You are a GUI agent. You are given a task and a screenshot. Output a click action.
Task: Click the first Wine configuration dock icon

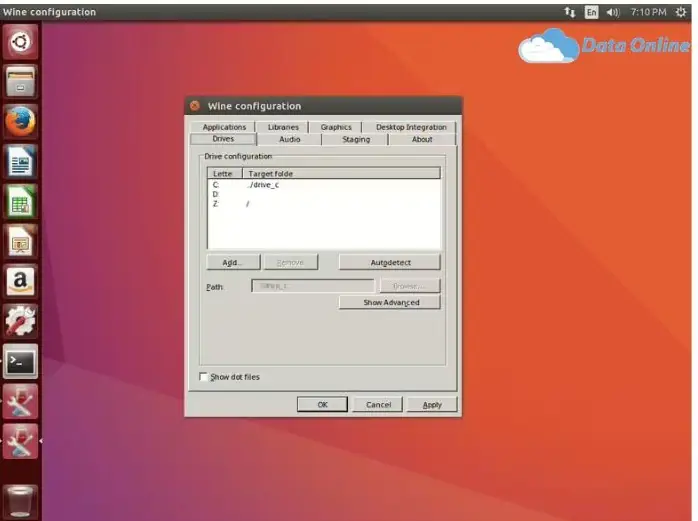pos(20,401)
